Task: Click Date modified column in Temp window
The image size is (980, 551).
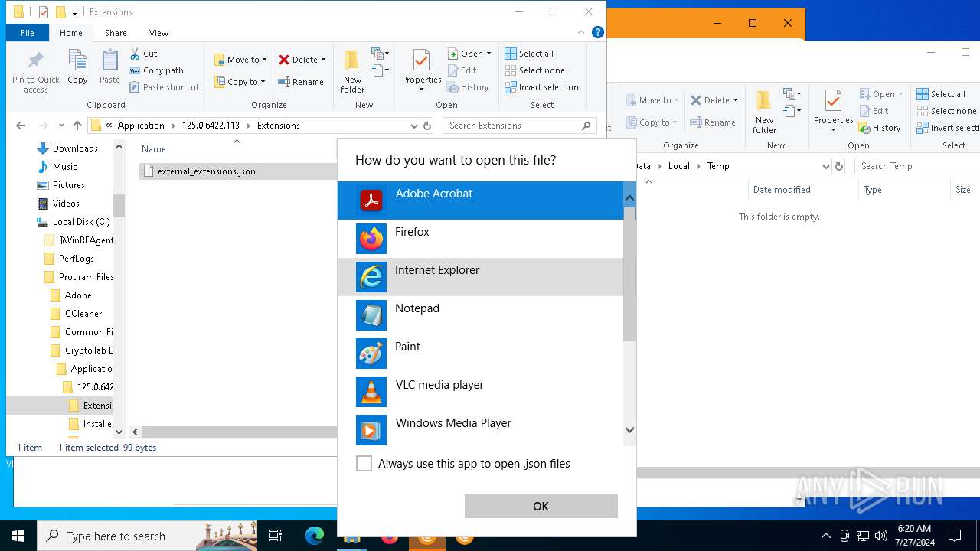Action: (782, 190)
